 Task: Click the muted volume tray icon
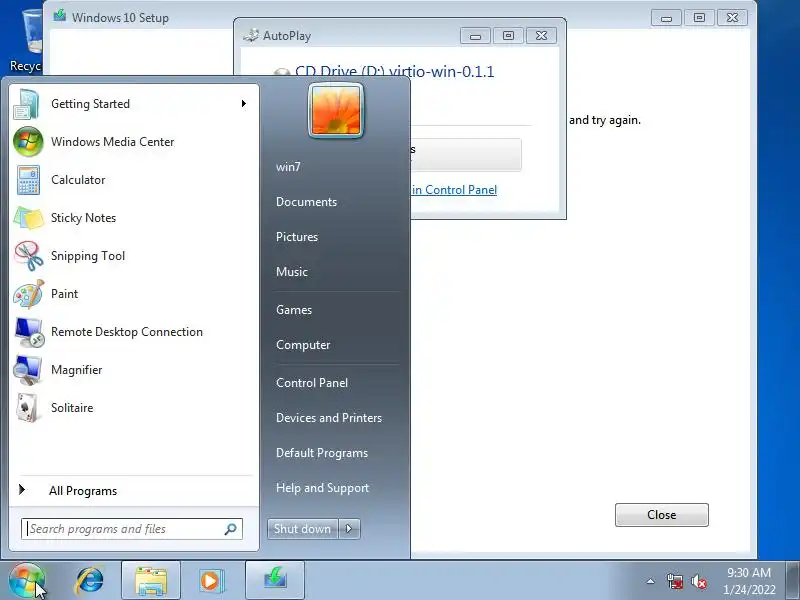(698, 581)
